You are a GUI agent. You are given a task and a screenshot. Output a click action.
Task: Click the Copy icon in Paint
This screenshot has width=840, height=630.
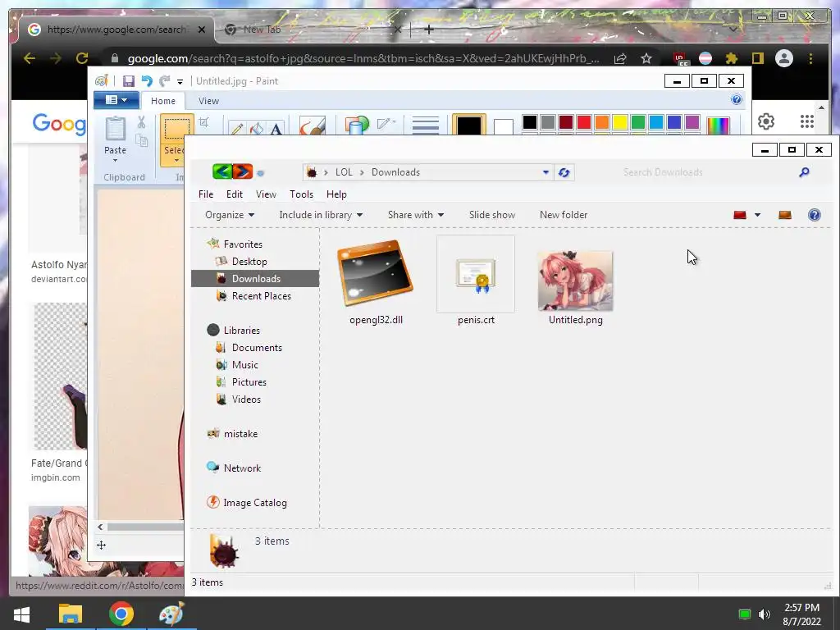click(141, 140)
